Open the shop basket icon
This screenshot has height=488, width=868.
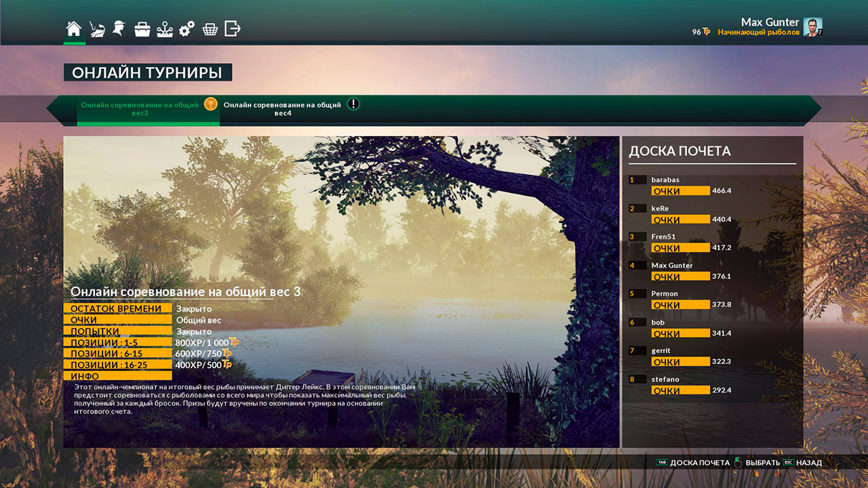coord(210,29)
